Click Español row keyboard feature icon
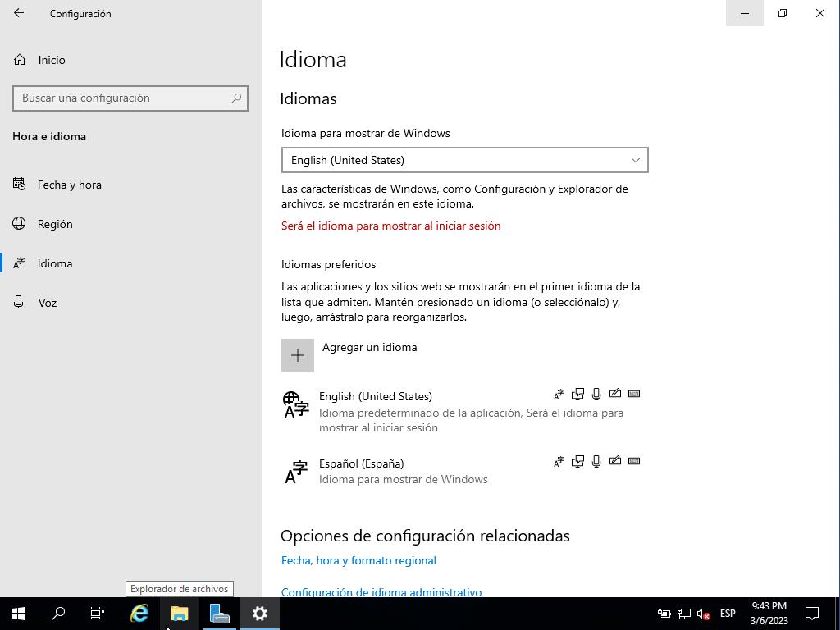The height and width of the screenshot is (630, 840). coord(634,461)
